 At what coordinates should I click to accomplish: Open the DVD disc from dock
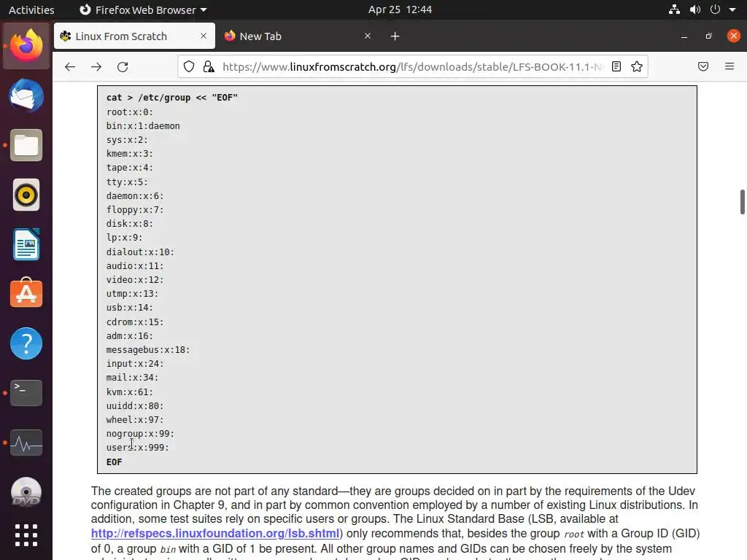coord(26,492)
